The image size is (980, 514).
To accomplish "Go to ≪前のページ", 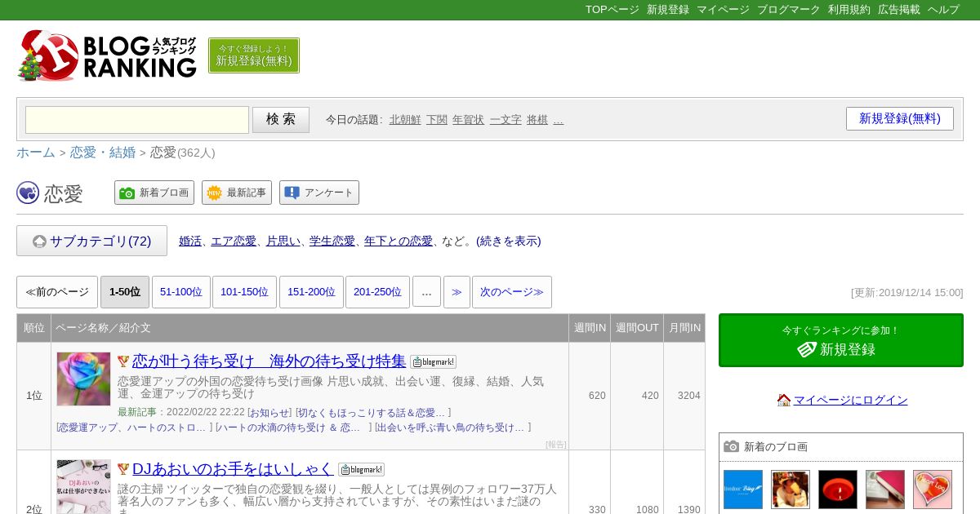I will [57, 292].
